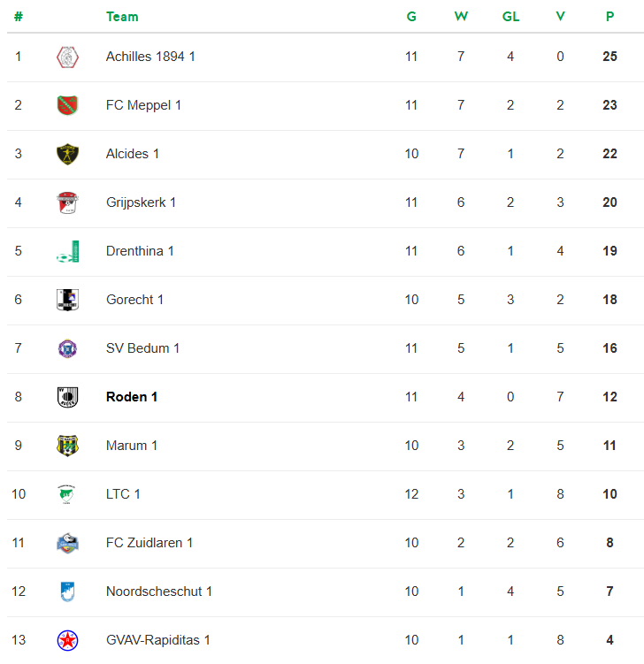Click the Roden club logo
644x664 pixels.
pos(67,397)
